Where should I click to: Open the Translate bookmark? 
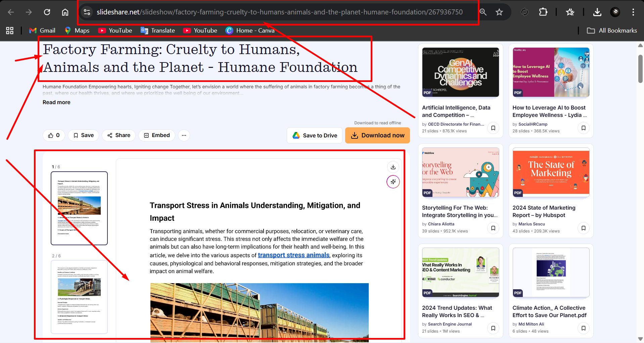coord(158,31)
